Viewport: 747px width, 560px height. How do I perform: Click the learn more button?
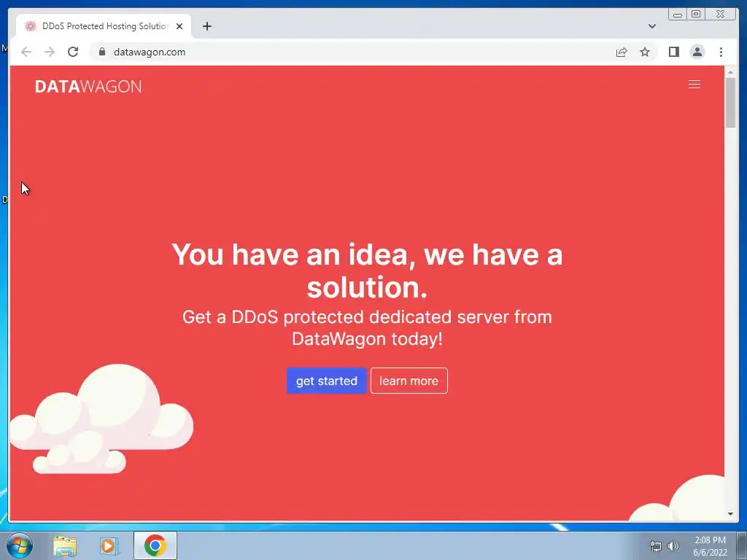409,381
